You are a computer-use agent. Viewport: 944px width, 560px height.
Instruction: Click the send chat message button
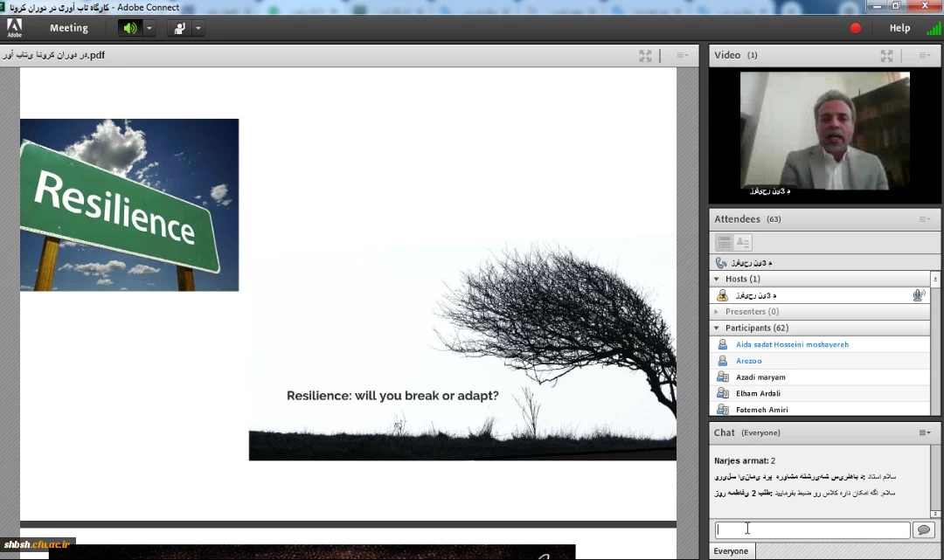(x=923, y=530)
